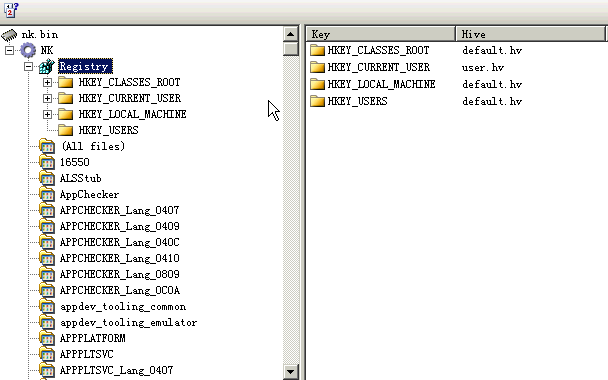This screenshot has height=380, width=608.
Task: Click the NK gear icon
Action: click(28, 50)
